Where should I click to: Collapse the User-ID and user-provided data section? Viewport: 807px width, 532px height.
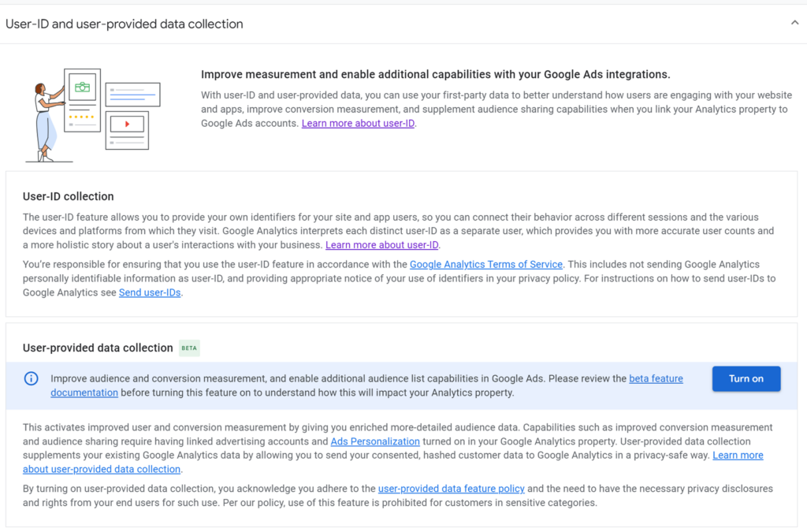click(795, 22)
